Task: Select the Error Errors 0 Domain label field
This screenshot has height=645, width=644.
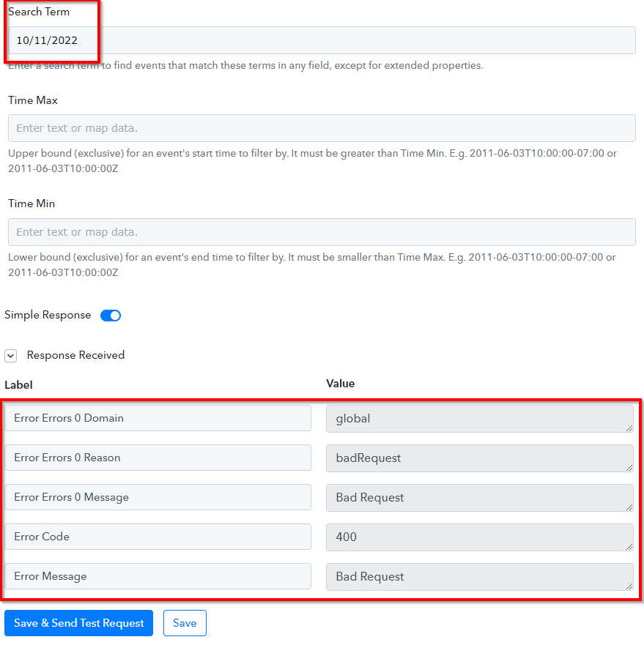Action: pyautogui.click(x=158, y=418)
